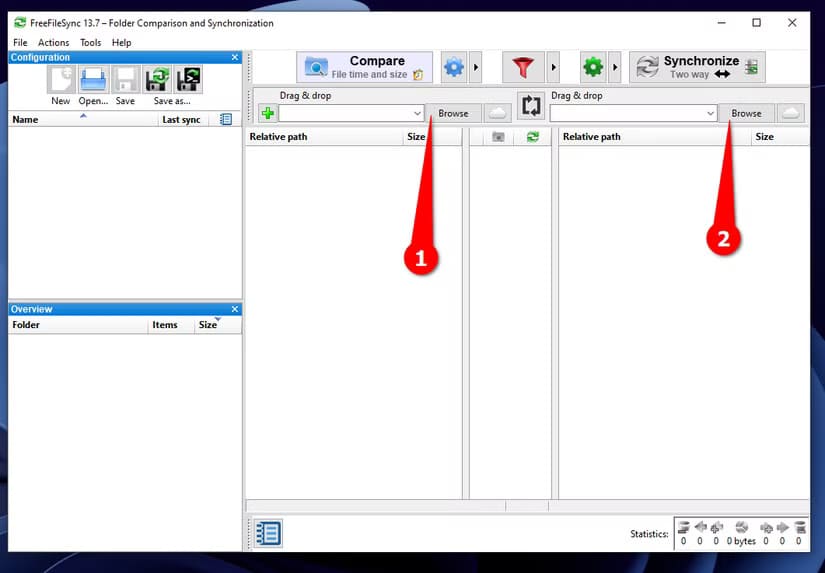The width and height of the screenshot is (825, 573).
Task: Browse for the right folder
Action: [746, 113]
